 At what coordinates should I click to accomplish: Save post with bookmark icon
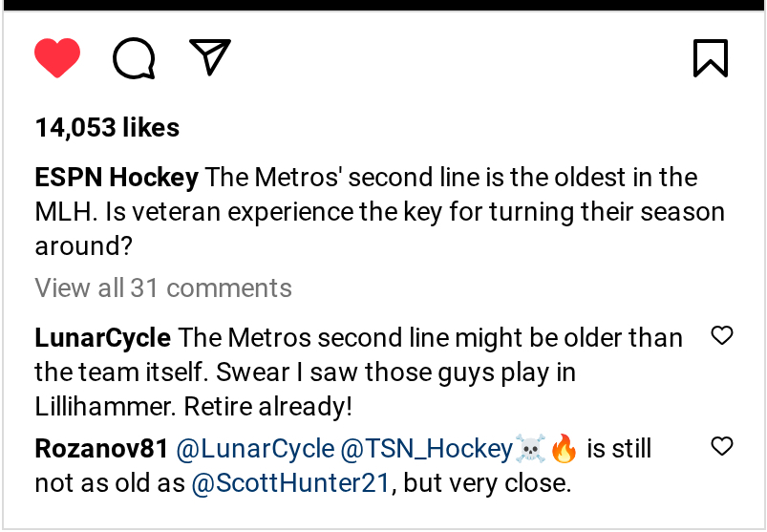tap(710, 58)
